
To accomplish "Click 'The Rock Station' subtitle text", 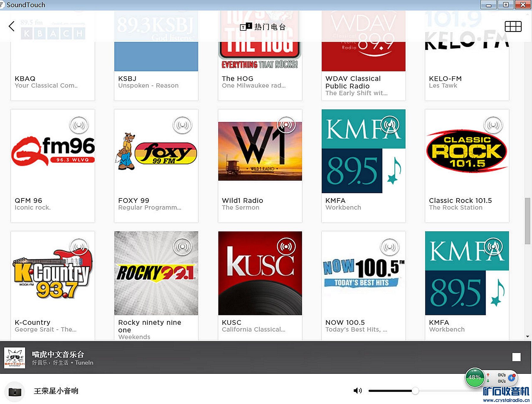I will pyautogui.click(x=456, y=208).
